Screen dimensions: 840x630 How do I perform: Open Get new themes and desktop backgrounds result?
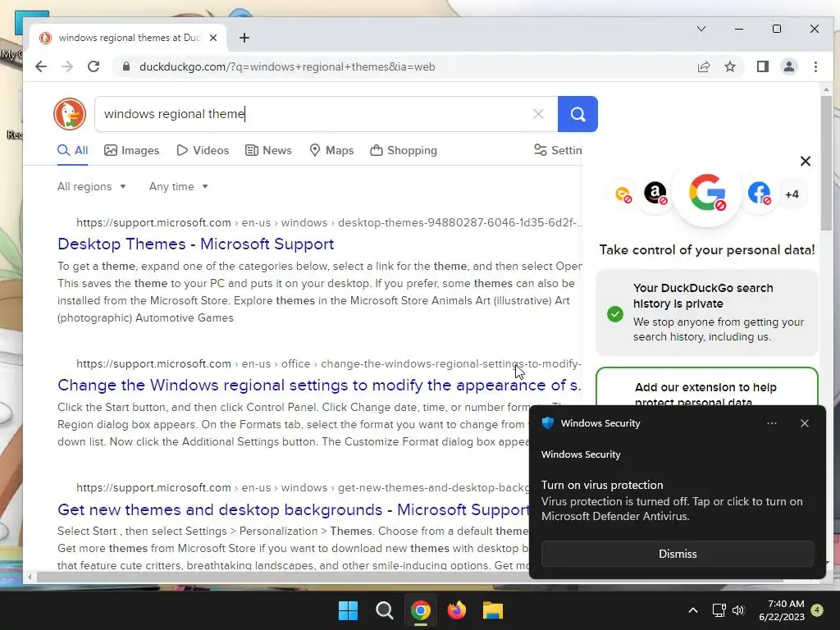[x=293, y=509]
